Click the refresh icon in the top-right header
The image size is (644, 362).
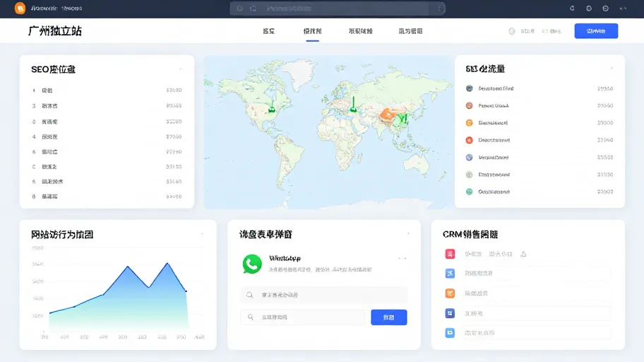572,8
